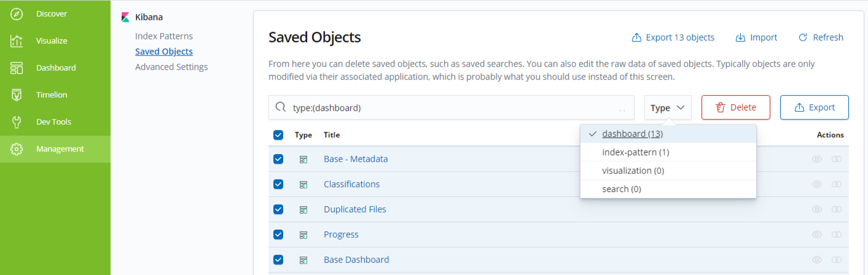Image resolution: width=868 pixels, height=275 pixels.
Task: View Base - Metadata with eye icon
Action: [x=816, y=159]
